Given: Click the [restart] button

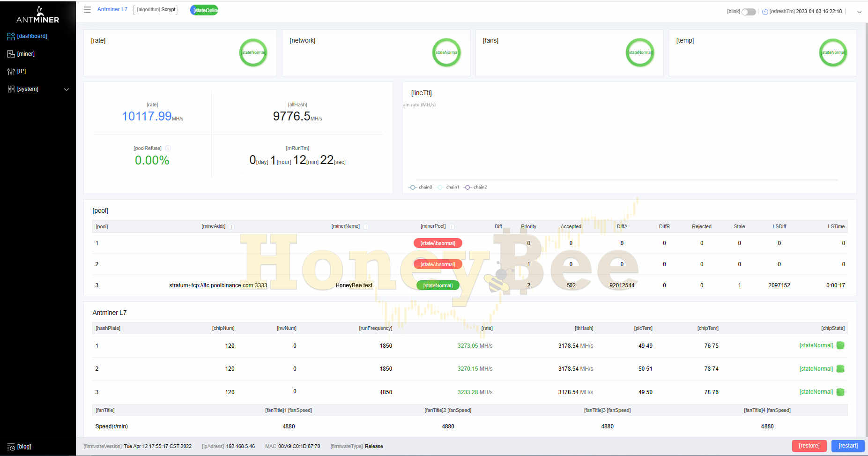Looking at the screenshot, I should click(x=848, y=446).
